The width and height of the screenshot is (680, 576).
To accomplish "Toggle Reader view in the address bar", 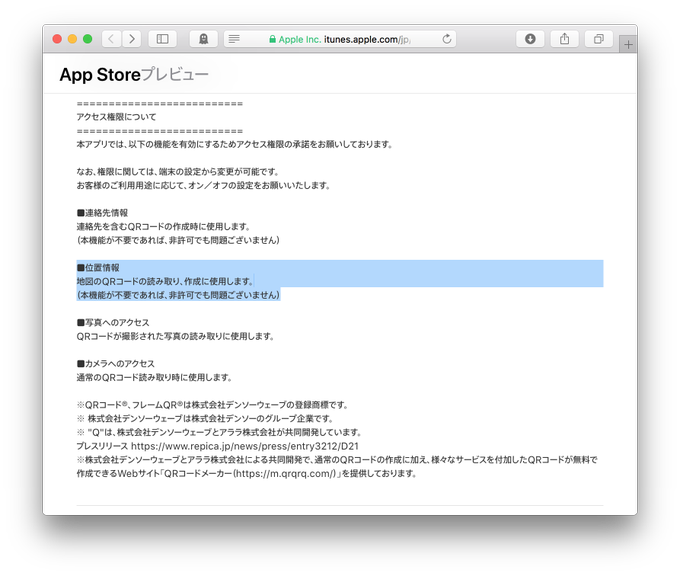I will (234, 39).
